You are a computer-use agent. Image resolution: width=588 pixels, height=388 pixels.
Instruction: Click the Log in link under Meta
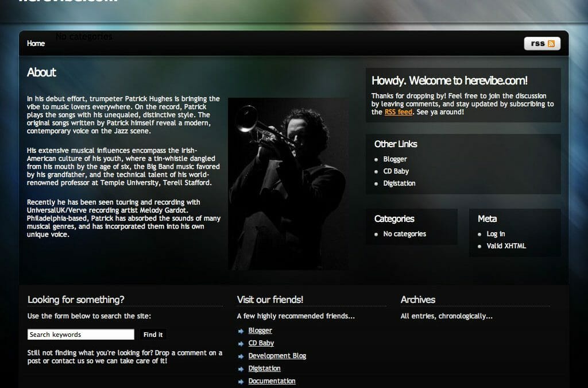[496, 234]
